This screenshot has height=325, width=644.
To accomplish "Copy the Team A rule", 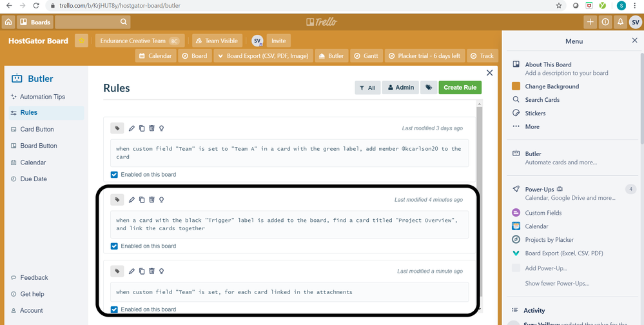I will (x=142, y=128).
